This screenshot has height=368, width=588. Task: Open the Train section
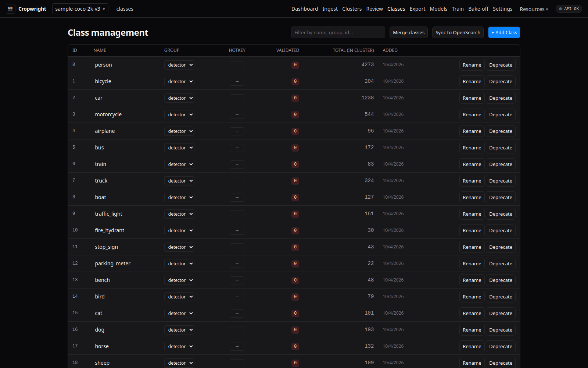(x=458, y=9)
